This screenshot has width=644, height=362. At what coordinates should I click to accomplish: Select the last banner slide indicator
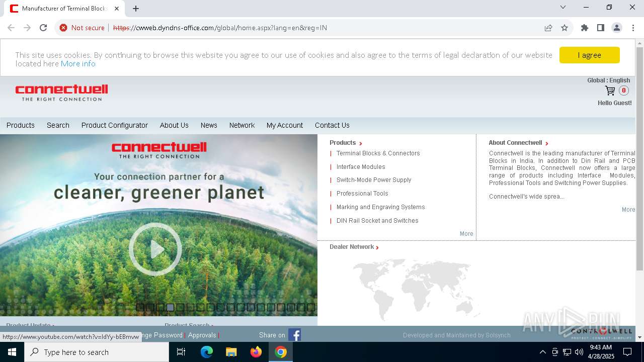point(311,307)
